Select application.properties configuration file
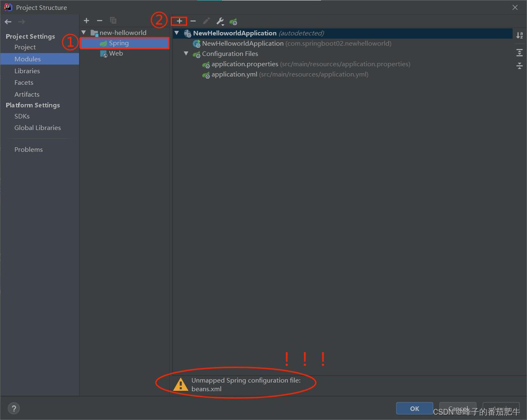Screen dimensions: 527x420 [x=311, y=64]
